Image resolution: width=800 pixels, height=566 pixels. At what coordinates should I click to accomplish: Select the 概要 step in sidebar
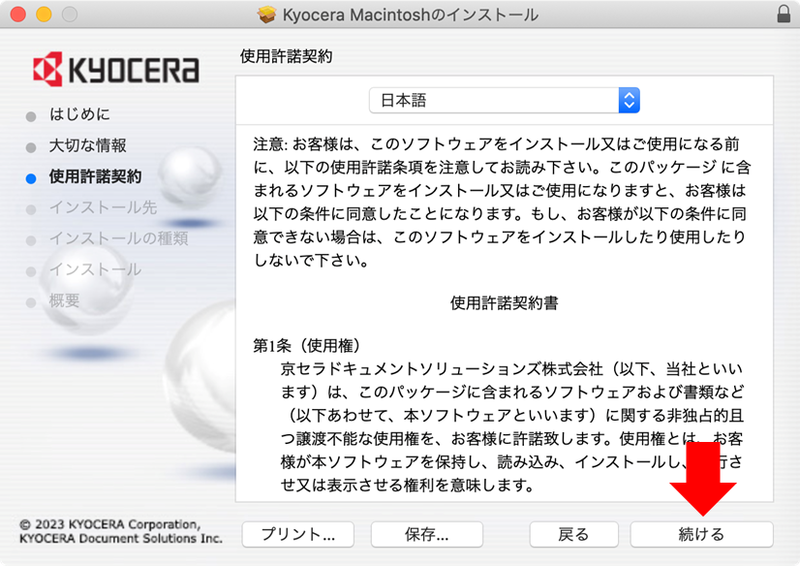[64, 301]
